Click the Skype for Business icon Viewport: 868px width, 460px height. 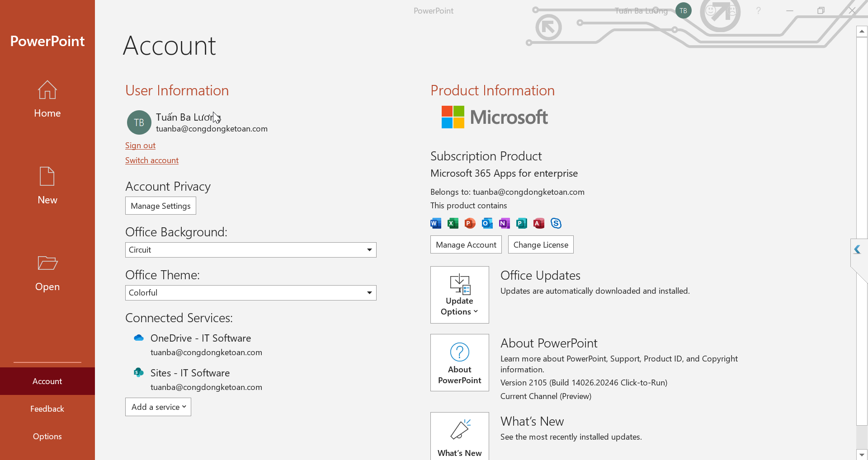[556, 223]
